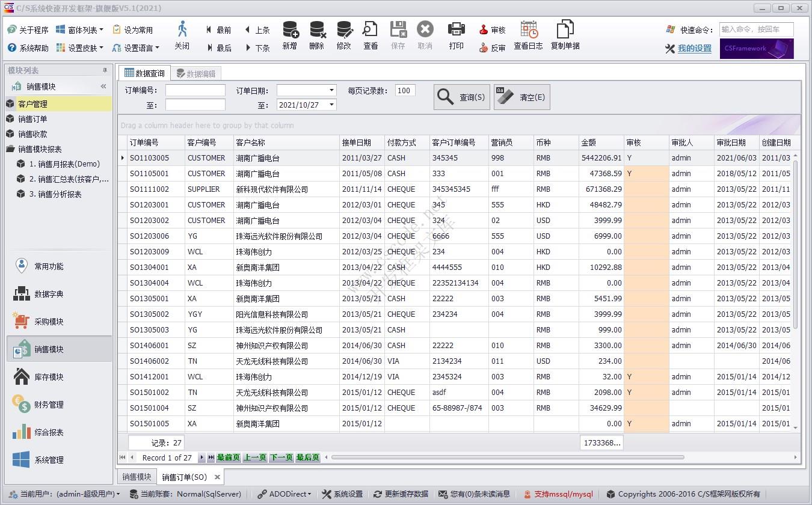Click inside the 订单编号 input field
812x505 pixels.
pyautogui.click(x=195, y=90)
